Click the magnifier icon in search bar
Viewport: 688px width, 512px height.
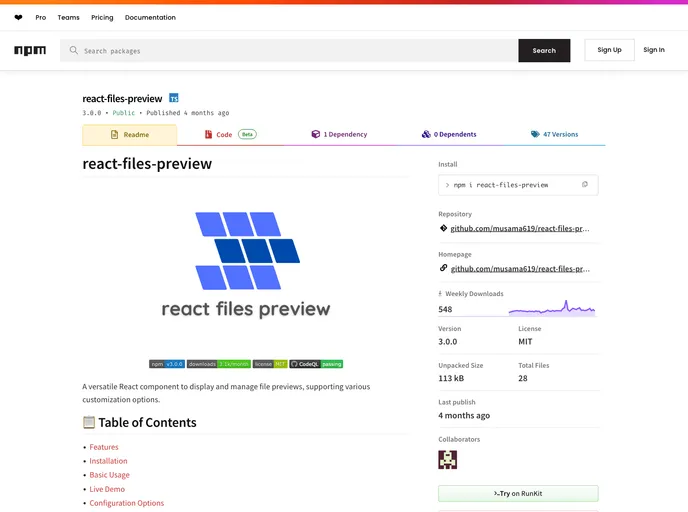coord(74,50)
